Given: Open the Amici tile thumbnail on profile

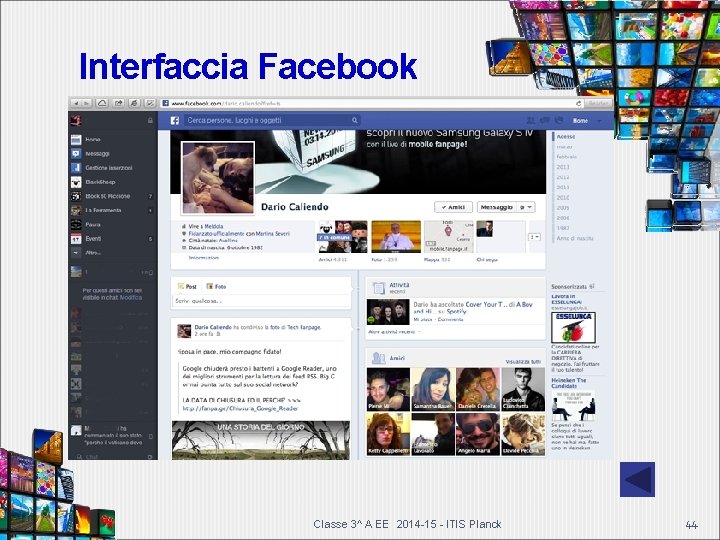Looking at the screenshot, I should coord(343,236).
